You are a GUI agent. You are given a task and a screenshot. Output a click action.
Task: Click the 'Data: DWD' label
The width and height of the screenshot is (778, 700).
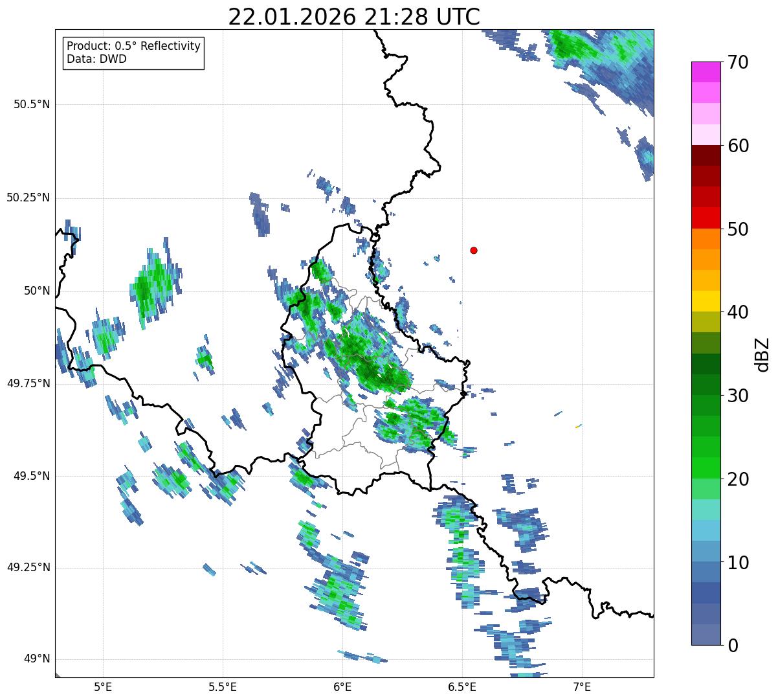click(x=96, y=59)
